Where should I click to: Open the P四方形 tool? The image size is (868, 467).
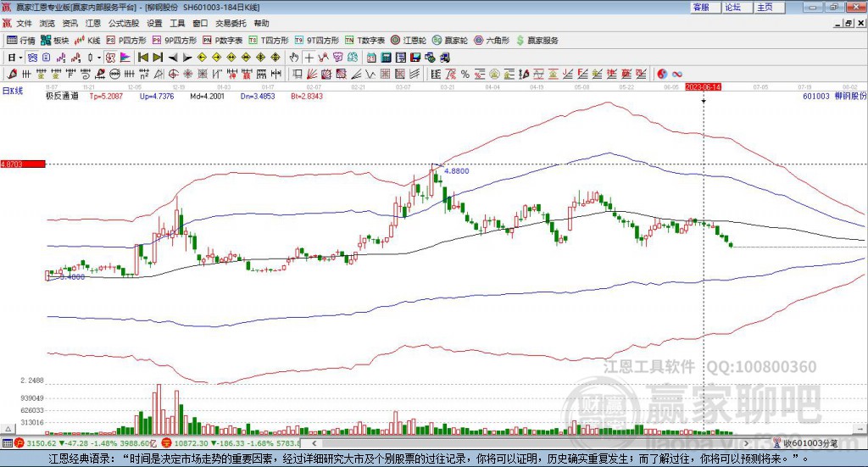(126, 41)
